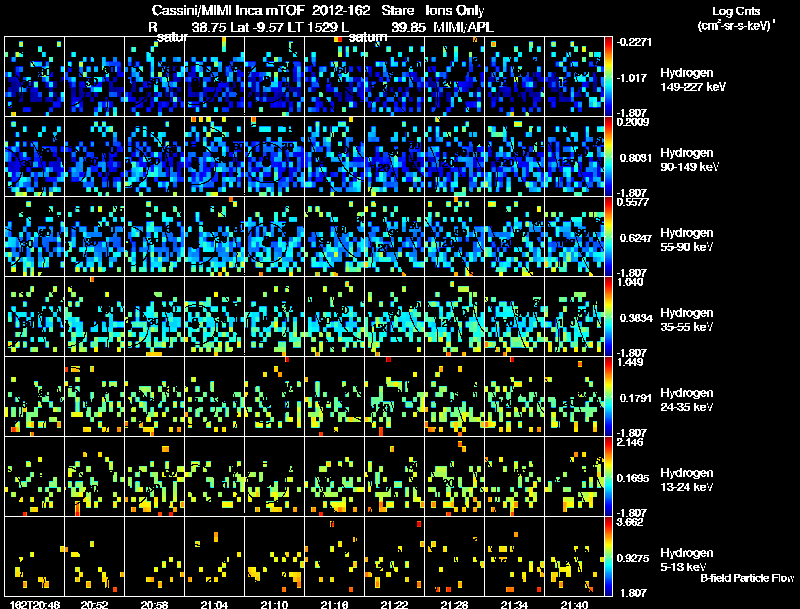Click the '1.040' color scale value
Screen dimensions: 800x609
(x=630, y=282)
